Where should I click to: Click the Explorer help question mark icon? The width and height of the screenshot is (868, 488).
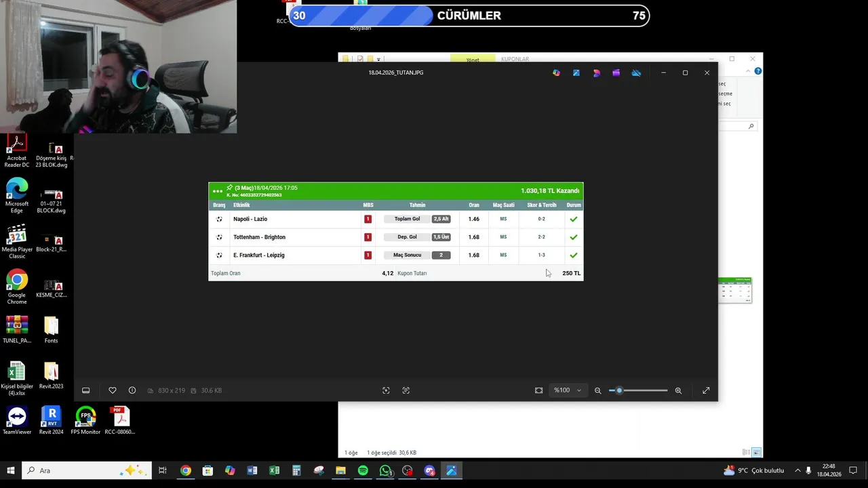pyautogui.click(x=757, y=71)
